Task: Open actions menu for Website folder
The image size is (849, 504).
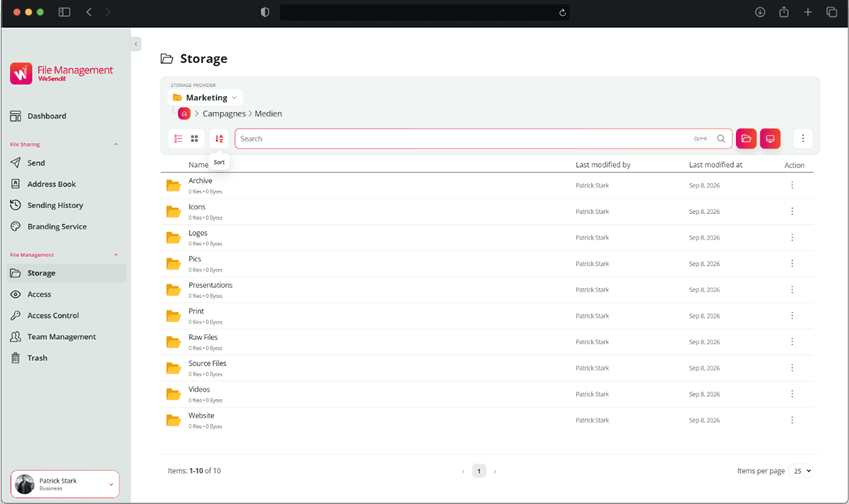Action: tap(792, 420)
